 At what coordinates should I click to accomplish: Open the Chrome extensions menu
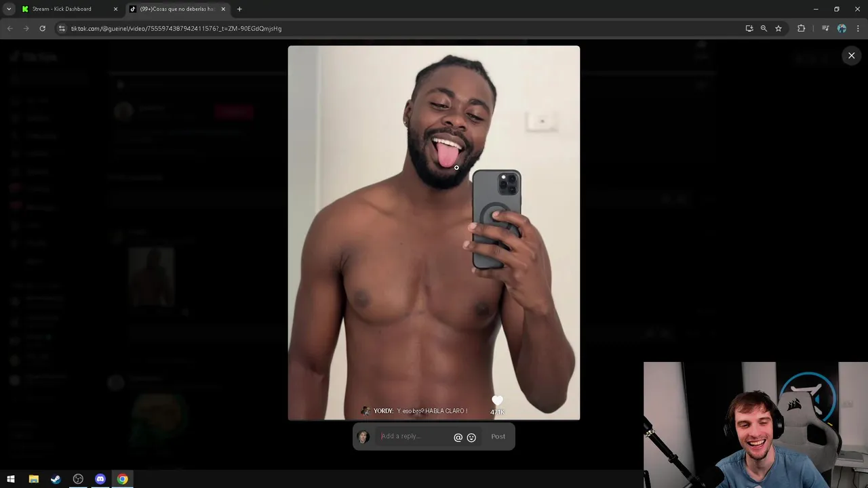pyautogui.click(x=801, y=28)
